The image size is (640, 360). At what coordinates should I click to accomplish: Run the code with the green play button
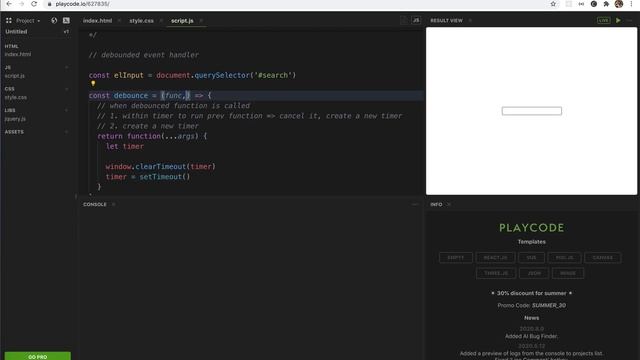[x=618, y=20]
